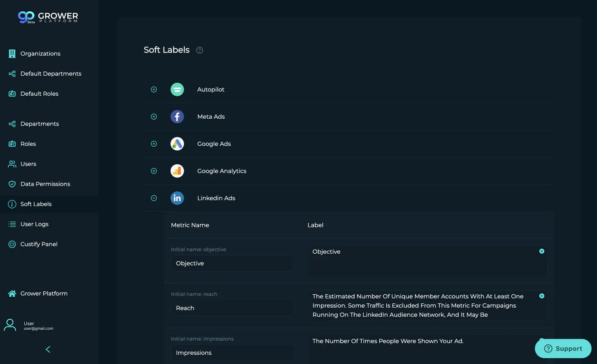Click the Label column header
Screen dimensions: 597x364
(x=316, y=225)
